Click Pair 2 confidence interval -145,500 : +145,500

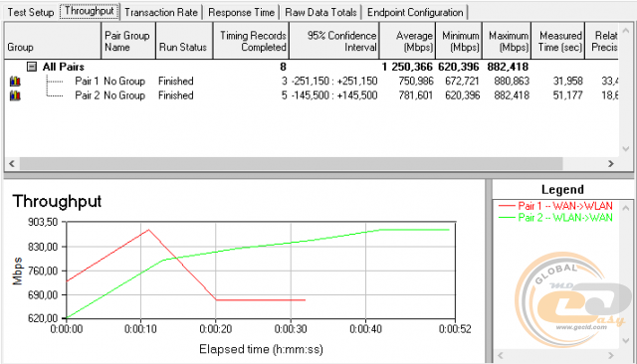pos(334,95)
